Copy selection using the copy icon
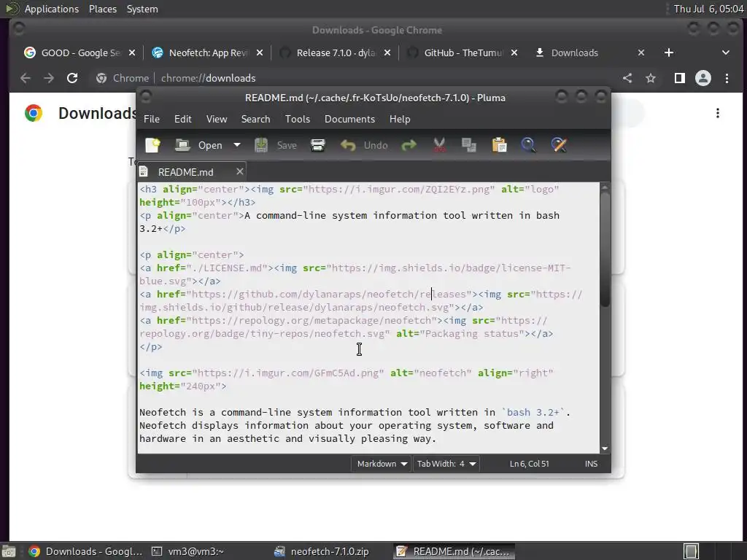 [469, 145]
